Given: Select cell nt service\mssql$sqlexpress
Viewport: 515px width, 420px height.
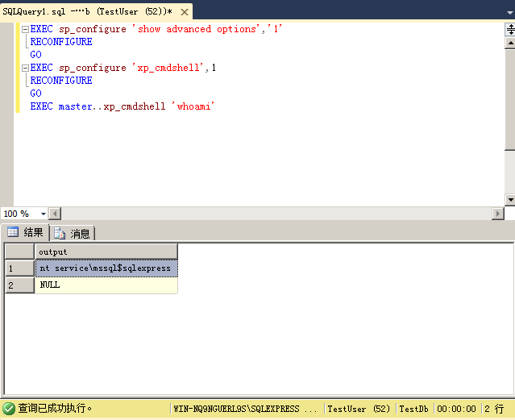Looking at the screenshot, I should point(106,268).
